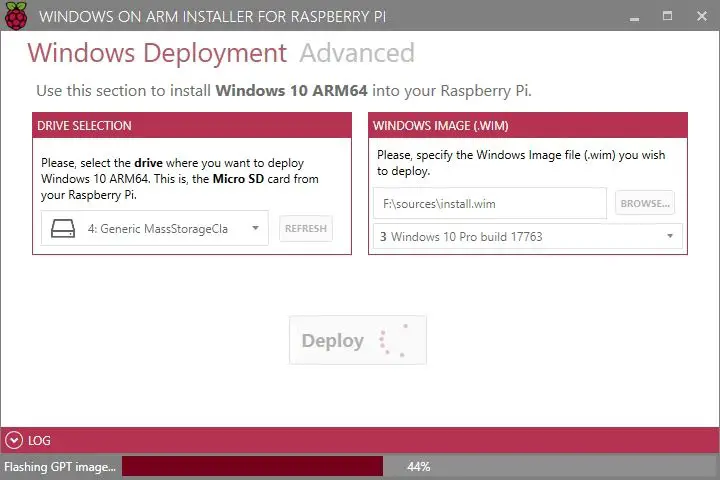Open the drive selection dropdown
720x480 pixels.
click(x=155, y=228)
